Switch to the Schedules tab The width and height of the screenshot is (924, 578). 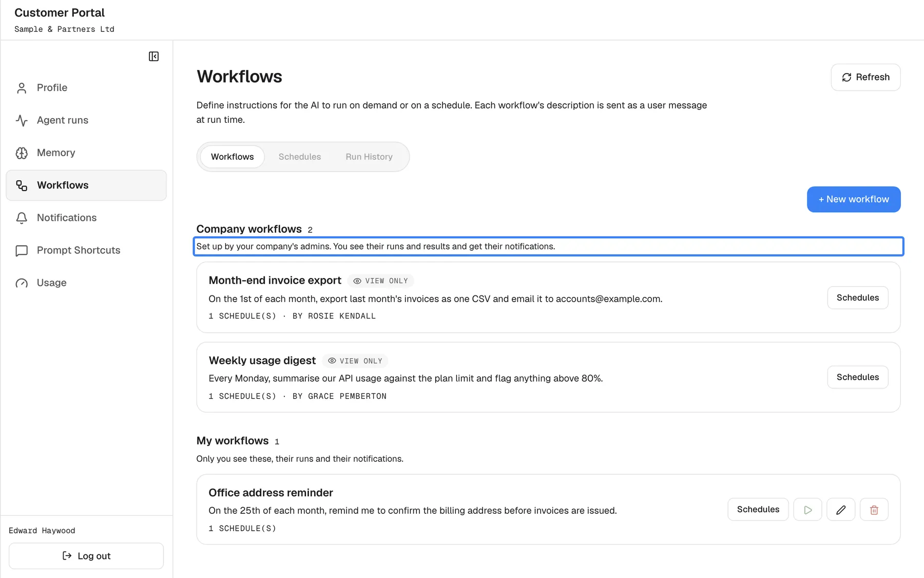[300, 157]
